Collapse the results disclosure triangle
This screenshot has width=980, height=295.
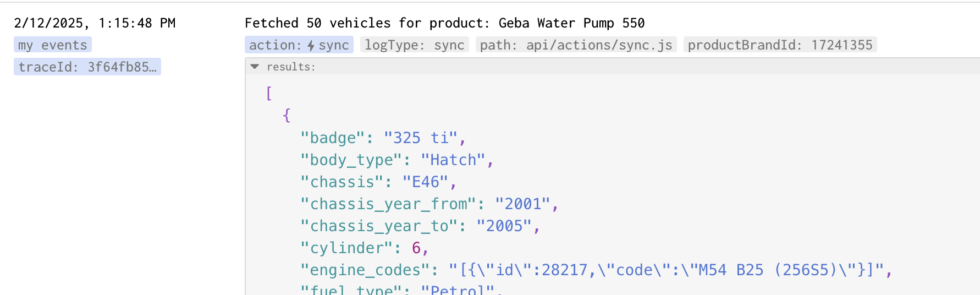255,67
